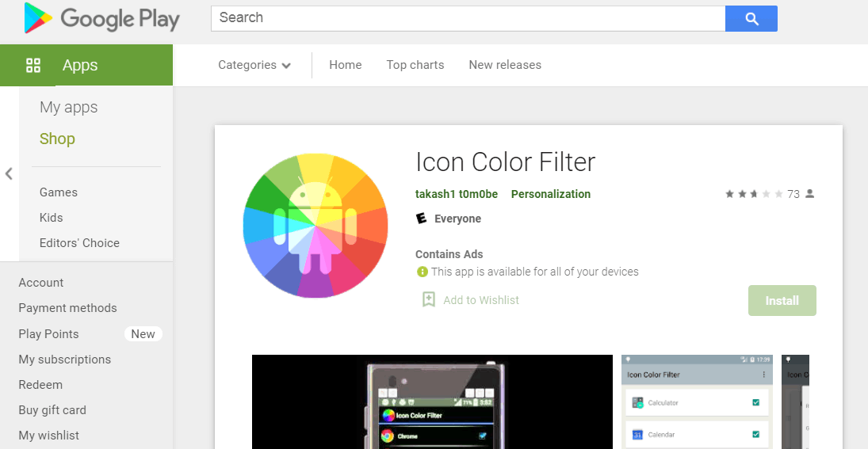Go to the Home tab

tap(346, 65)
